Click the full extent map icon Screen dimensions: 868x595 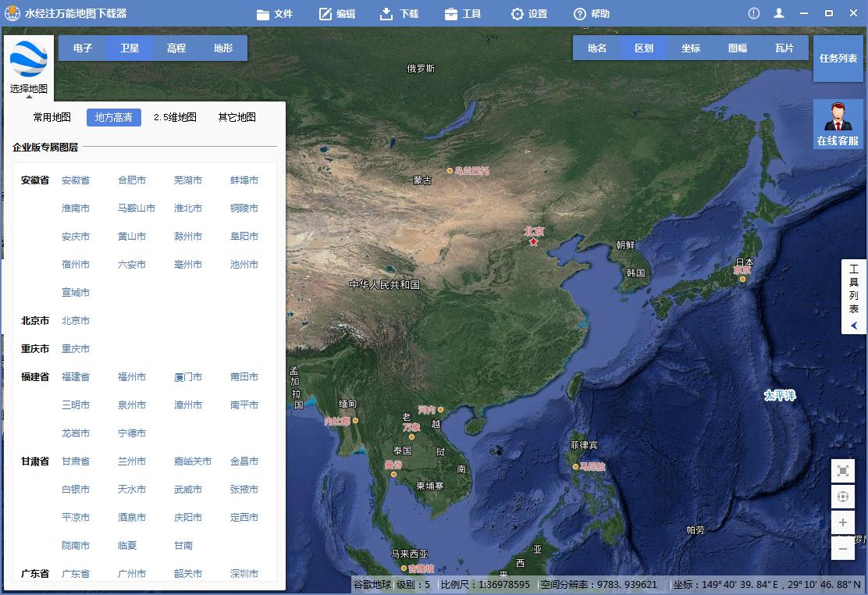coord(843,471)
